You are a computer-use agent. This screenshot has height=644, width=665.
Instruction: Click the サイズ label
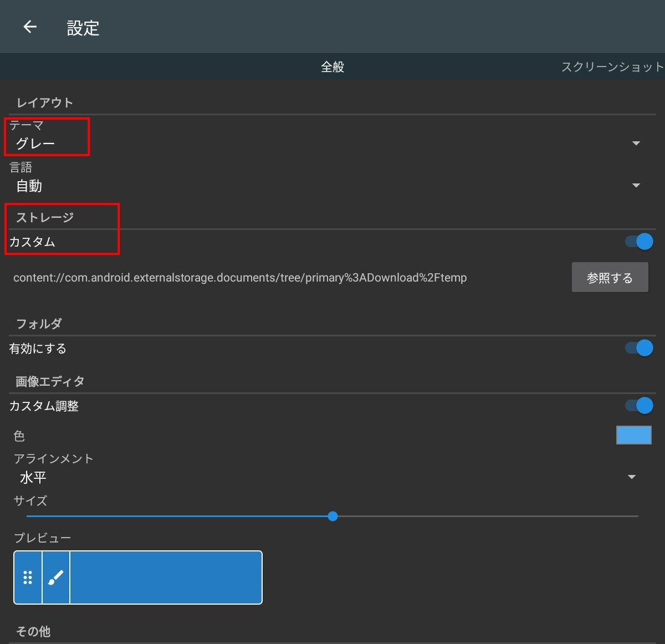[x=30, y=501]
